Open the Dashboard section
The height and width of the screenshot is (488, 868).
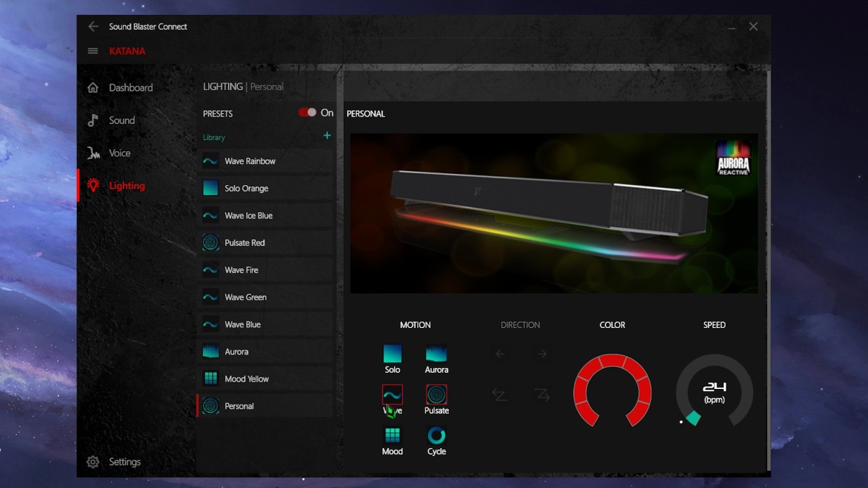tap(130, 87)
